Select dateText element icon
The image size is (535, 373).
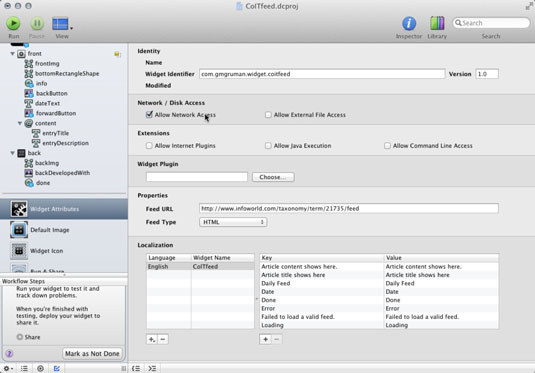point(29,103)
